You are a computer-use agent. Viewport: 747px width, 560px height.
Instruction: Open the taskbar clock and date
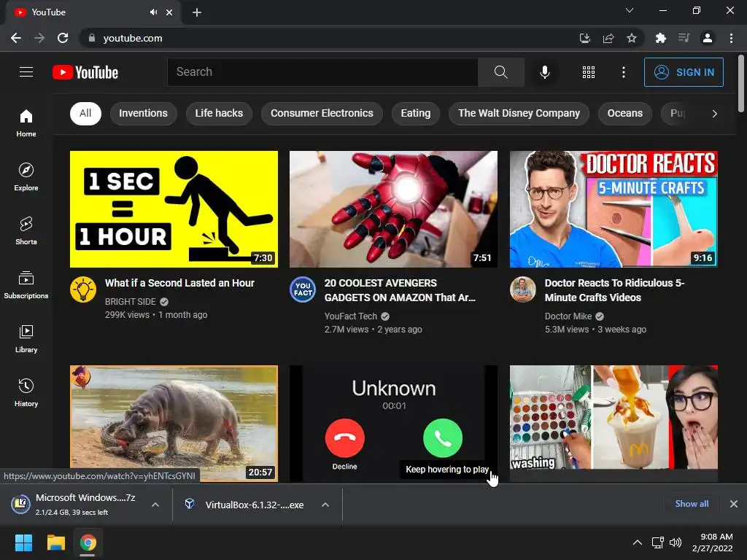(x=712, y=542)
